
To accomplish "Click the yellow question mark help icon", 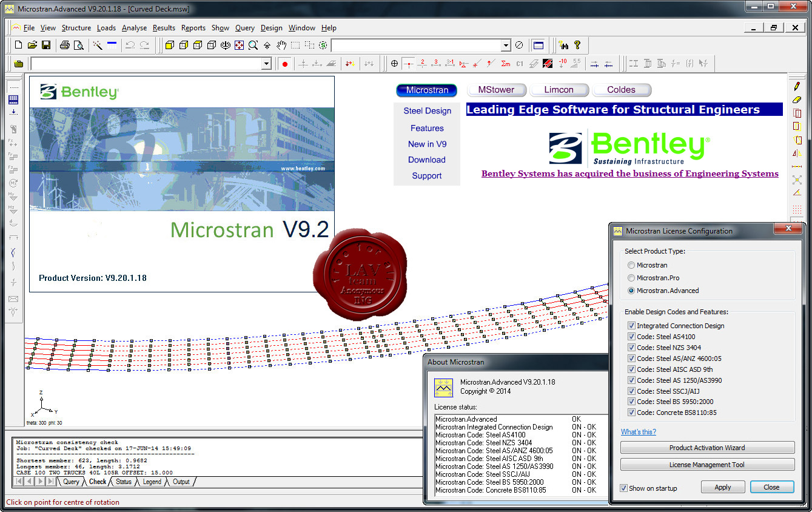I will tap(577, 45).
